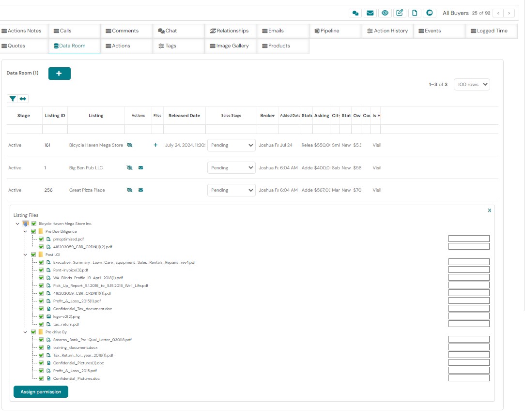
Task: Uncheck the Pre Due Diligence folder checkbox
Action: click(x=33, y=231)
